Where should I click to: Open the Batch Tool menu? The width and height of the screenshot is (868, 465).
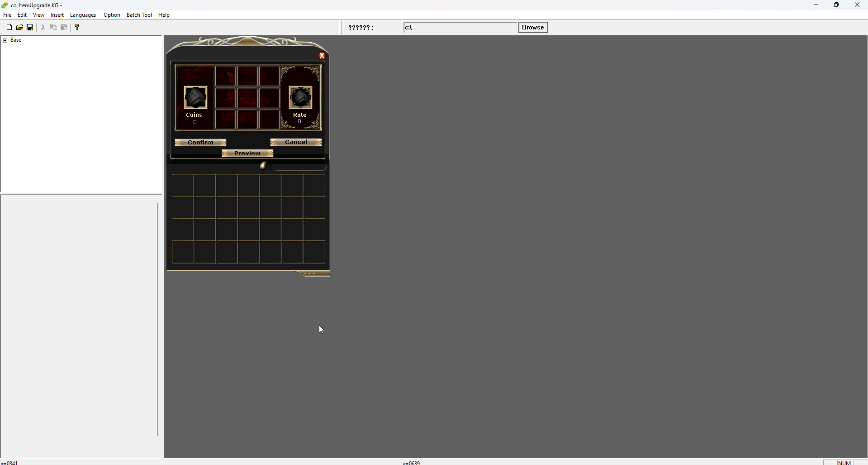point(139,14)
